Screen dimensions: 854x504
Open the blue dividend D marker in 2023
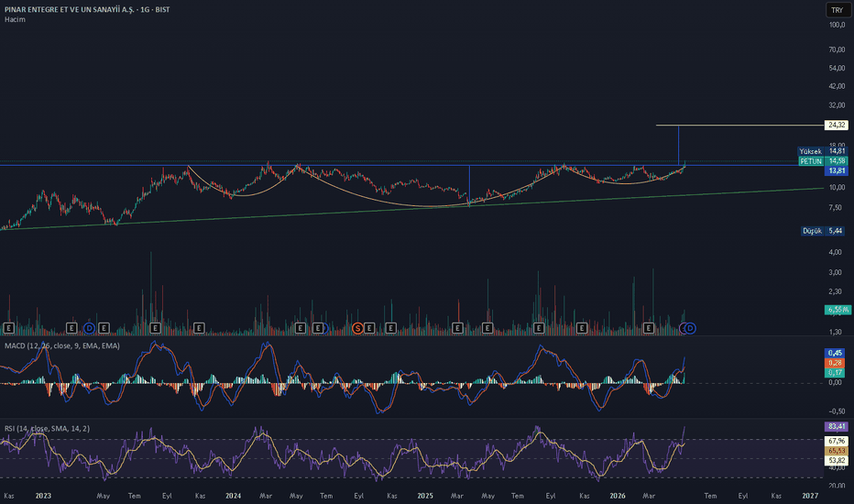(89, 327)
